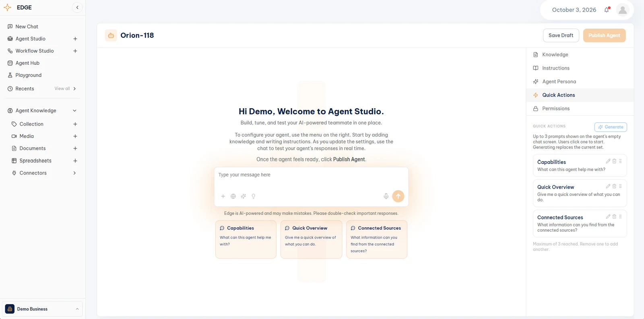
Task: Click the Capabilities suggestion card in chat
Action: pos(246,239)
